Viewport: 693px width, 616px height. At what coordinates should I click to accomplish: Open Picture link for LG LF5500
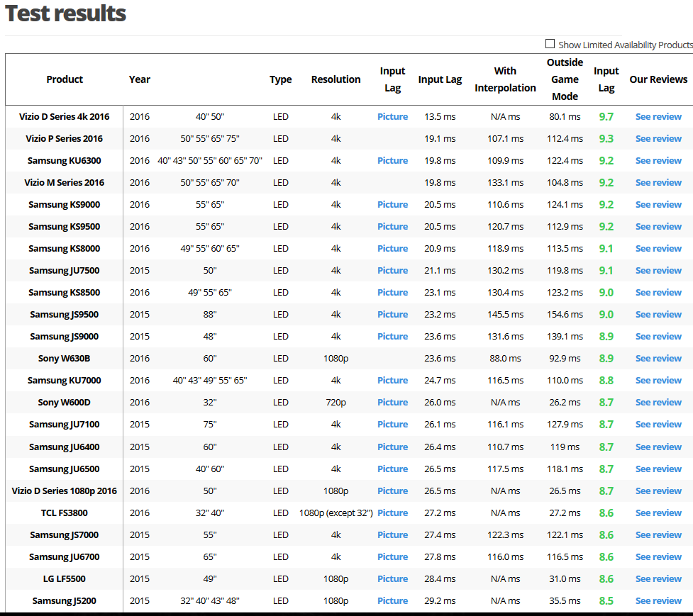pyautogui.click(x=392, y=579)
